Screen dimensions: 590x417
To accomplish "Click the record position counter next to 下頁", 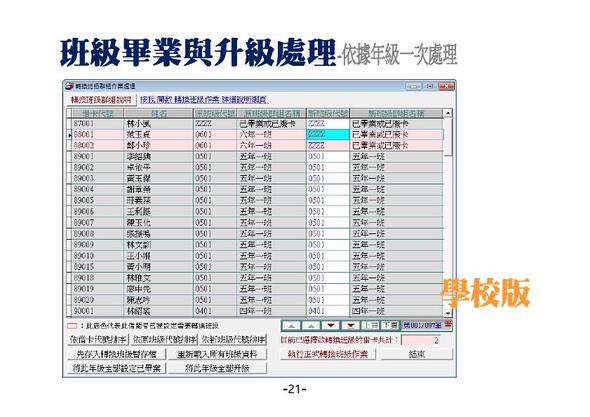I will coord(423,325).
